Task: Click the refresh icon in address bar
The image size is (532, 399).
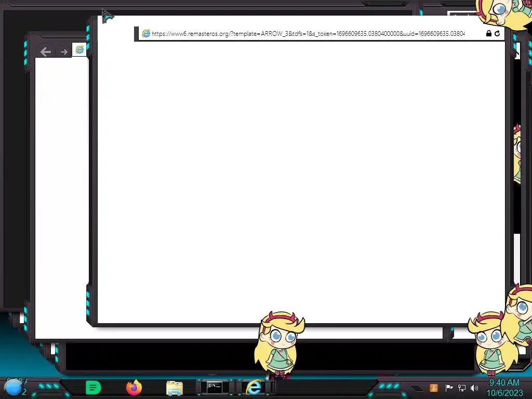Action: click(497, 33)
